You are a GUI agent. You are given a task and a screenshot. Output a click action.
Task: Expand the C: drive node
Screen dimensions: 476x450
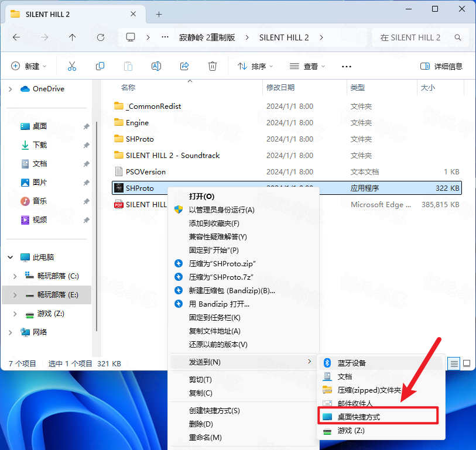pyautogui.click(x=15, y=276)
